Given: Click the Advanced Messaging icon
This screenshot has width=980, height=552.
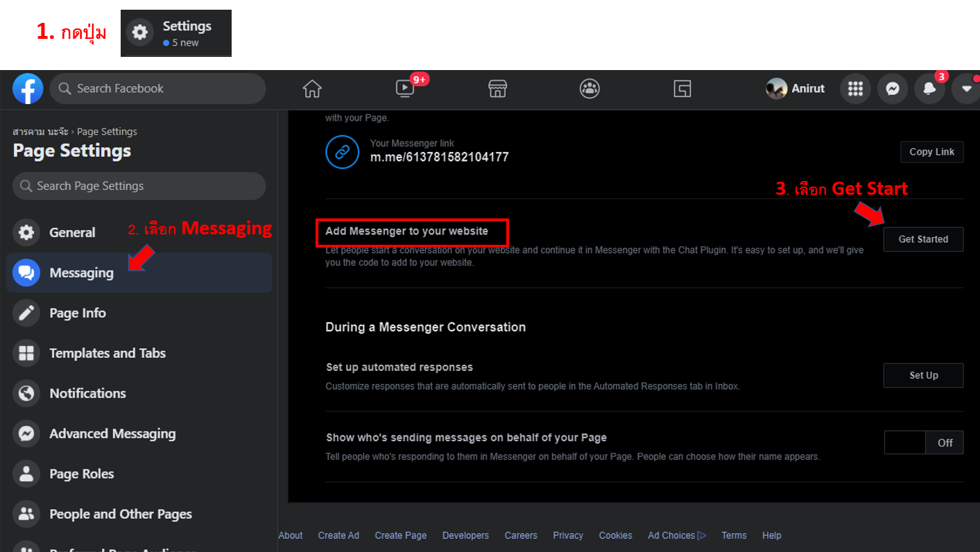Looking at the screenshot, I should pyautogui.click(x=26, y=433).
